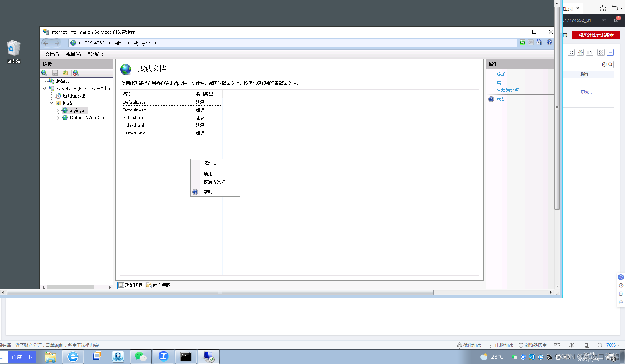
Task: Switch to list view icon in browser console
Action: pyautogui.click(x=610, y=52)
